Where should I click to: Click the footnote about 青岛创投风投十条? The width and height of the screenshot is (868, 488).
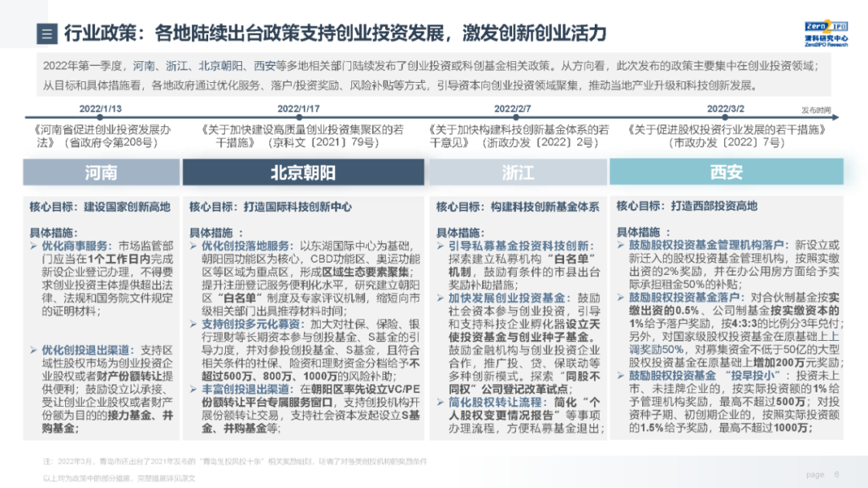coord(235,461)
